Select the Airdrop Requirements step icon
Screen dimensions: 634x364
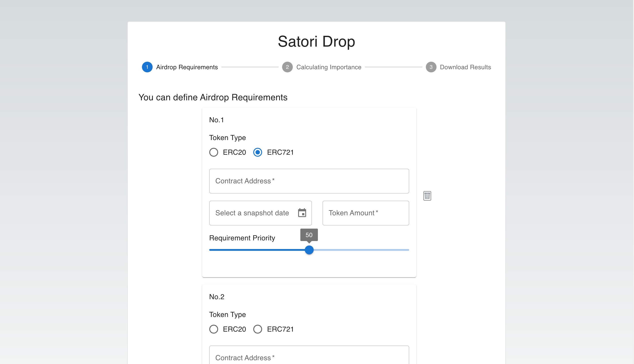147,67
